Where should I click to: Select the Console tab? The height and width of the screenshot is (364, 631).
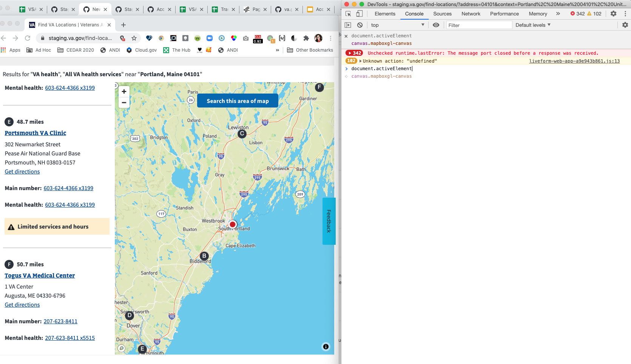click(x=414, y=14)
